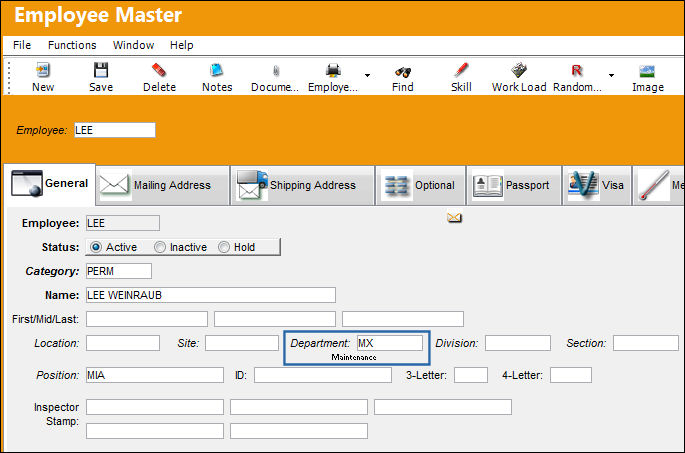The width and height of the screenshot is (685, 453).
Task: Click the Category label
Action: click(x=52, y=271)
